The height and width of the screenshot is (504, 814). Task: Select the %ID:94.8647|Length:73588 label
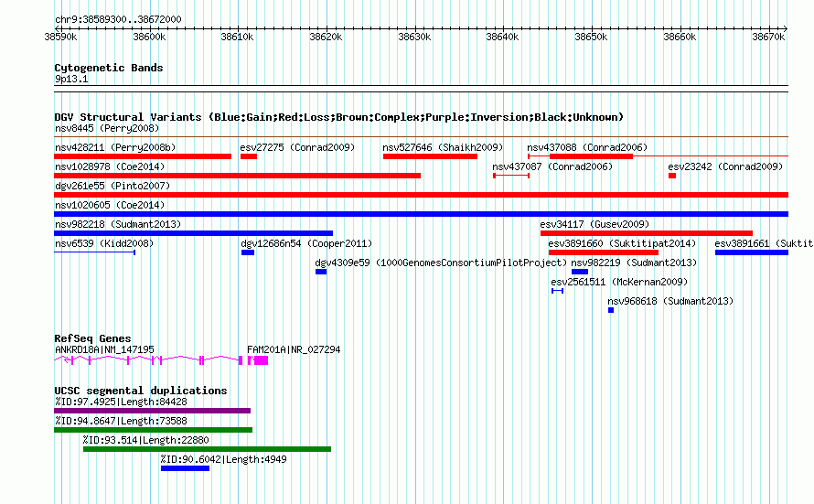[121, 421]
